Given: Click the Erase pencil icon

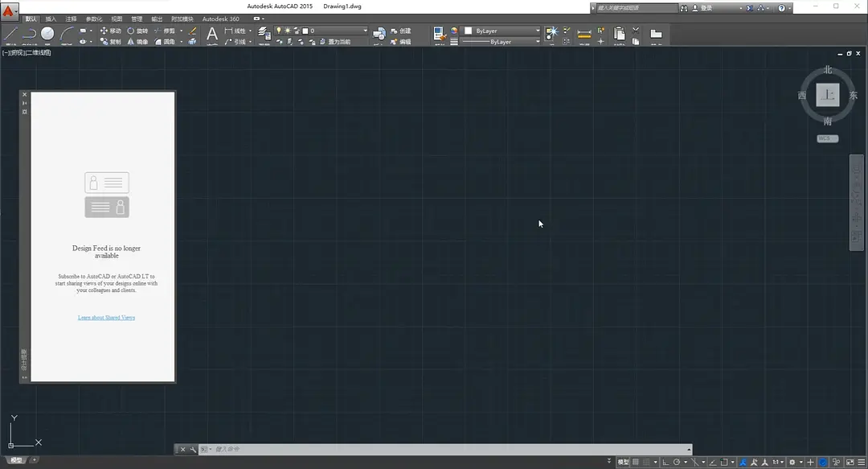Looking at the screenshot, I should pyautogui.click(x=192, y=31).
